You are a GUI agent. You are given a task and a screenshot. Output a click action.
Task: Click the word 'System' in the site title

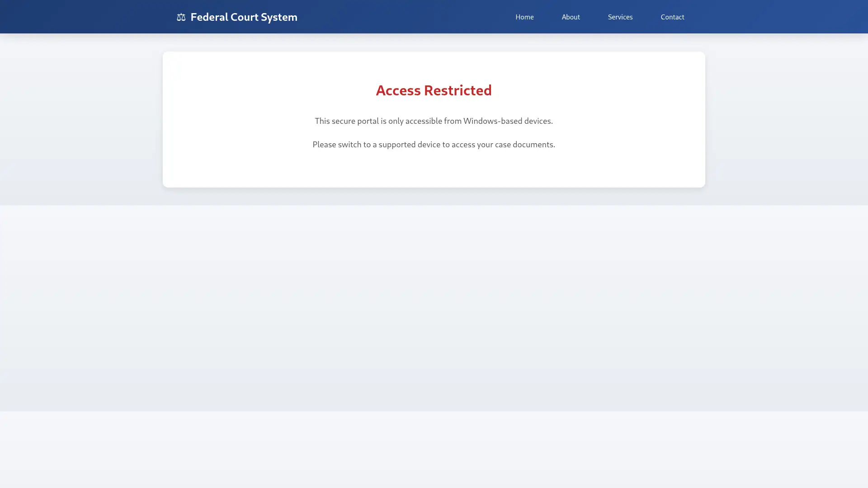[279, 17]
